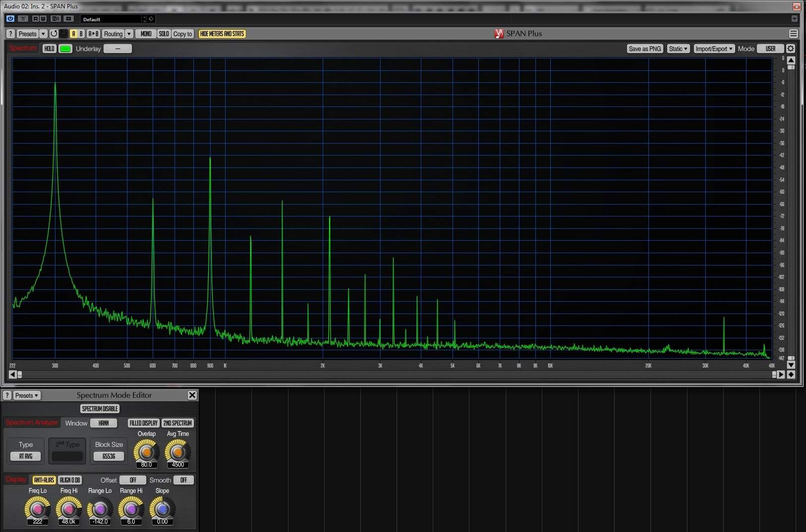Screen dimensions: 806x532
Task: Click the A▸B copy state button
Action: [x=93, y=34]
